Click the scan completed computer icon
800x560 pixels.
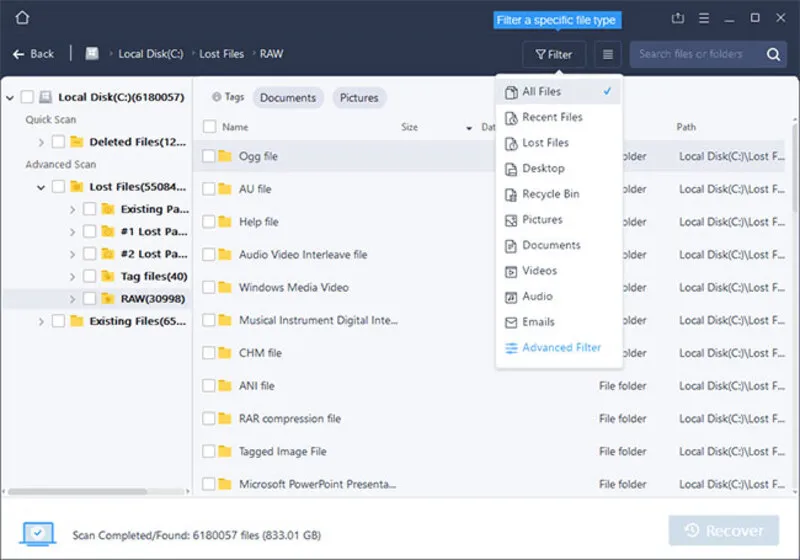pos(38,533)
